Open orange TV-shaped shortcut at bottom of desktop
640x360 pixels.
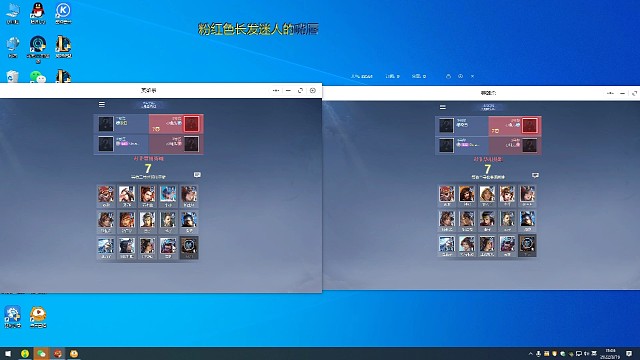pos(38,317)
